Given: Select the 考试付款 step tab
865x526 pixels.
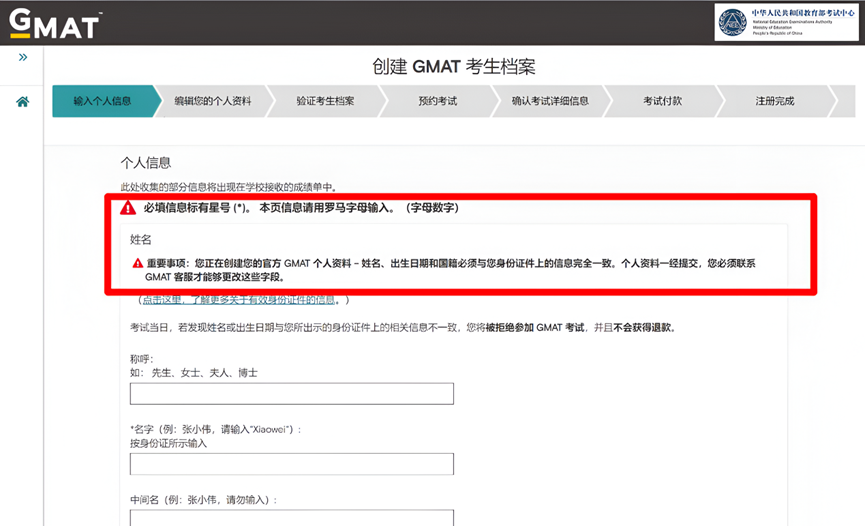Looking at the screenshot, I should tap(663, 101).
